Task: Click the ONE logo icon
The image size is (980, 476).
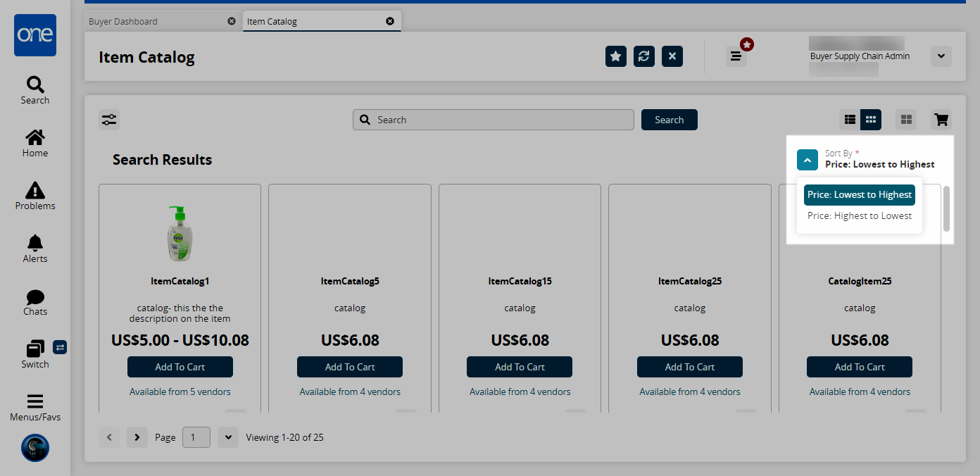Action: [x=35, y=35]
